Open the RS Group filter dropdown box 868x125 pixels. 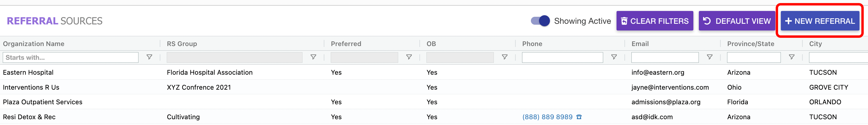tap(234, 57)
